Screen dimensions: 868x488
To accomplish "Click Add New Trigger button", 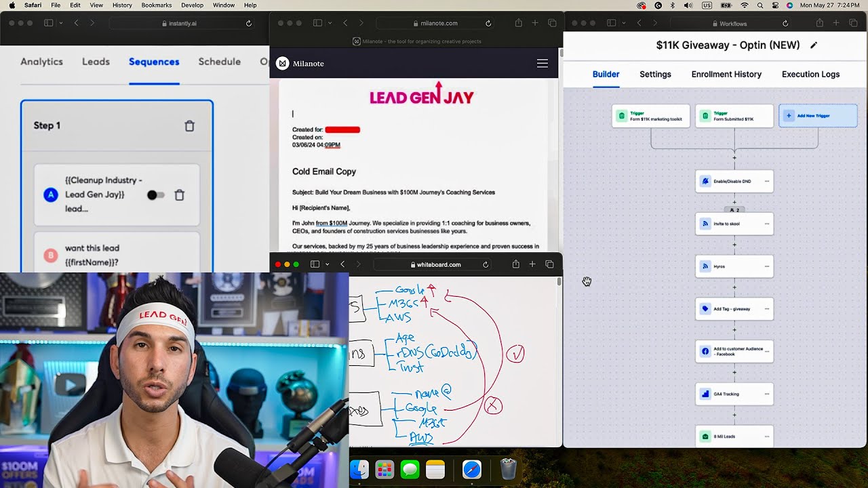I will point(818,116).
